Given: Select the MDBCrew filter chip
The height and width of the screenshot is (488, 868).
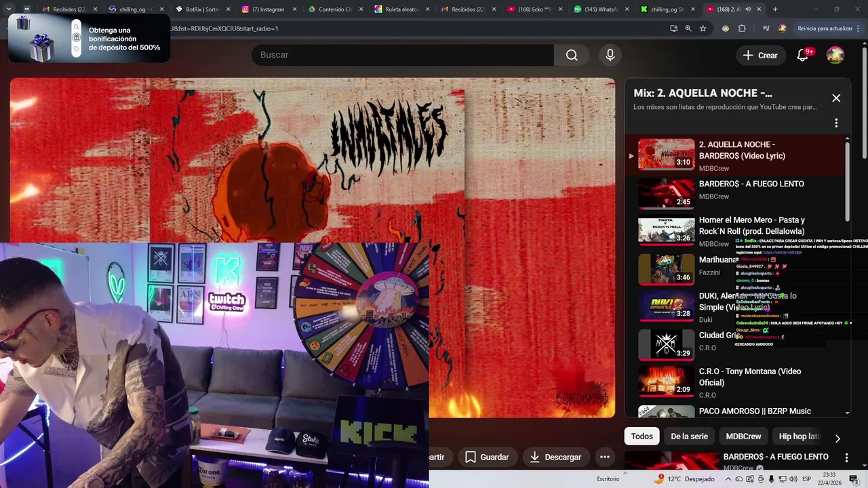Looking at the screenshot, I should point(743,436).
